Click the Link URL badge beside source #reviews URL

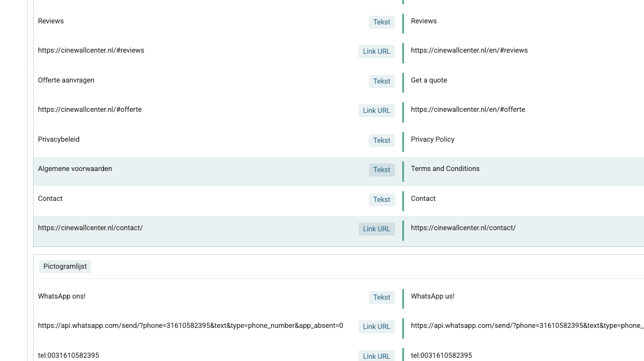[x=377, y=52]
